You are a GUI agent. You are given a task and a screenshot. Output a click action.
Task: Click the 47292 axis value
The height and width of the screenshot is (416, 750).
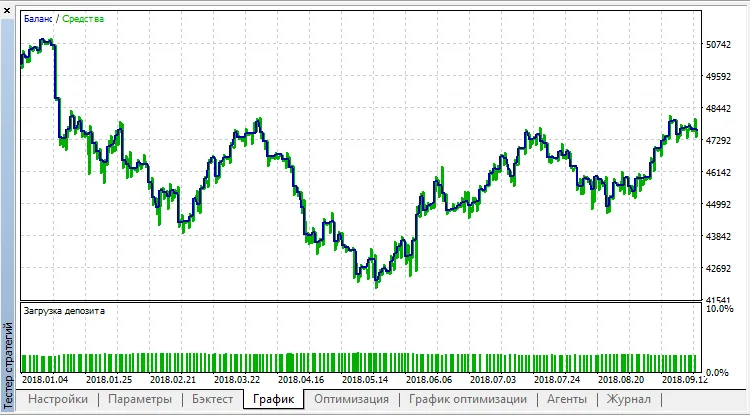718,141
